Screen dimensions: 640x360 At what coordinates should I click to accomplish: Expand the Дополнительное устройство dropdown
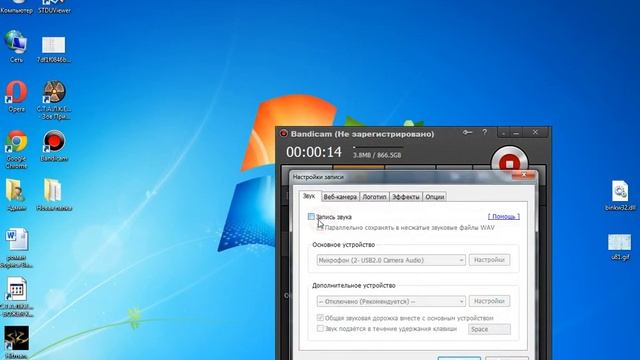point(391,301)
